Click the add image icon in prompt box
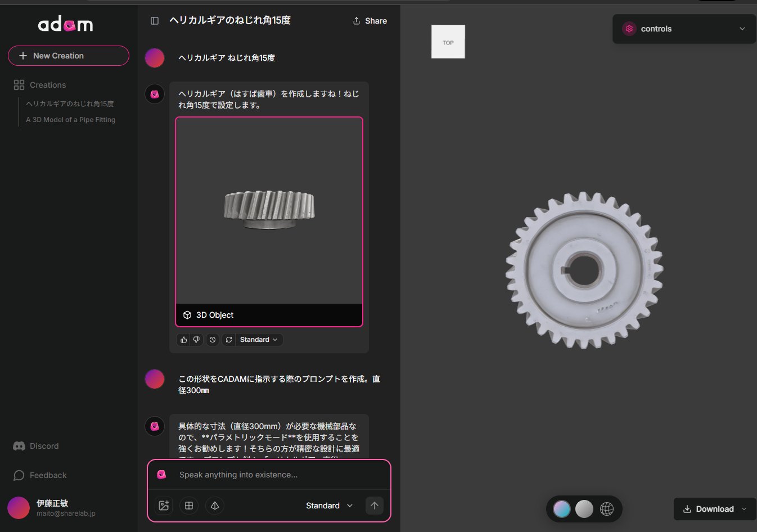The image size is (757, 532). click(x=164, y=506)
